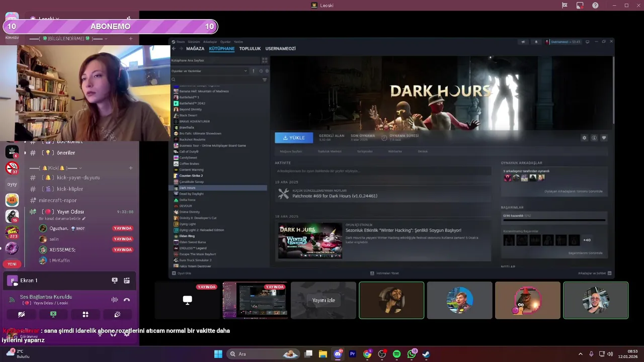The width and height of the screenshot is (644, 362).
Task: Toggle Discord camera button in voice panel
Action: click(21, 314)
